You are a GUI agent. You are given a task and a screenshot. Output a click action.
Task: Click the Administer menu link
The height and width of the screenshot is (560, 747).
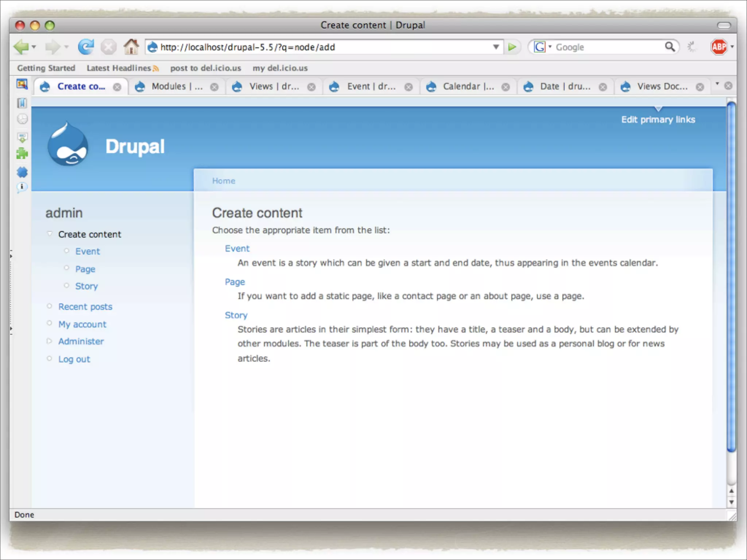pos(81,342)
